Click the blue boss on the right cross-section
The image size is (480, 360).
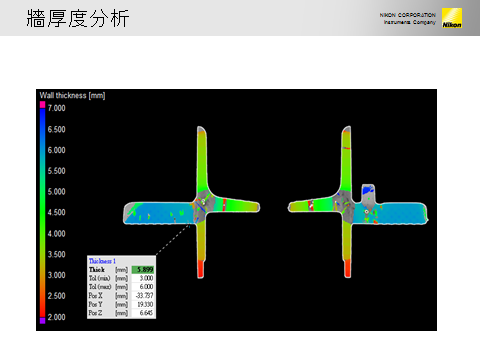pos(368,190)
